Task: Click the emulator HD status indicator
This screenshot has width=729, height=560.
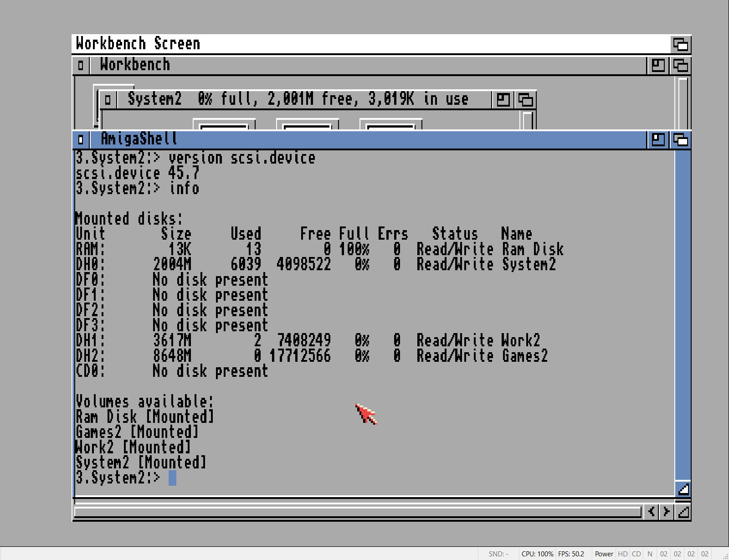Action: tap(622, 554)
